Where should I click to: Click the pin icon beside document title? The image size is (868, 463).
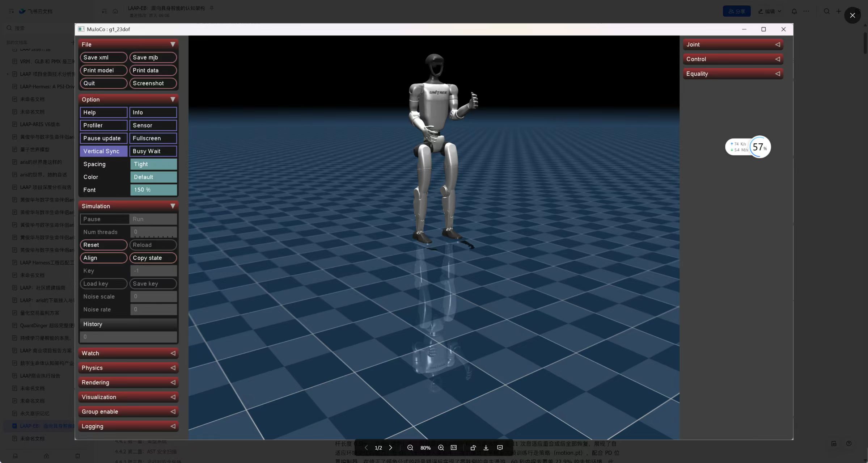coord(212,8)
